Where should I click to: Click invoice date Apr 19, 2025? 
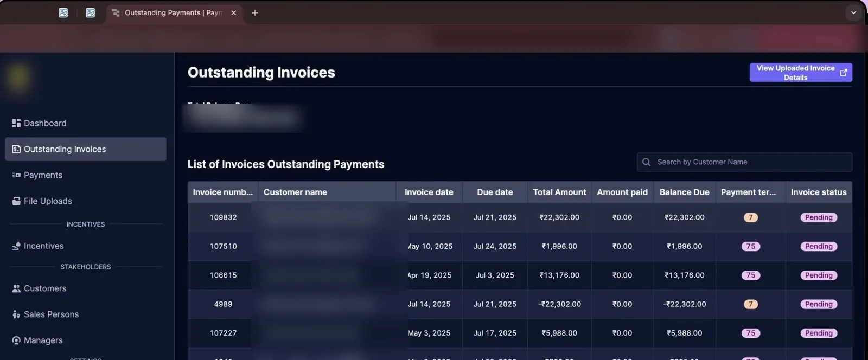[x=430, y=275]
